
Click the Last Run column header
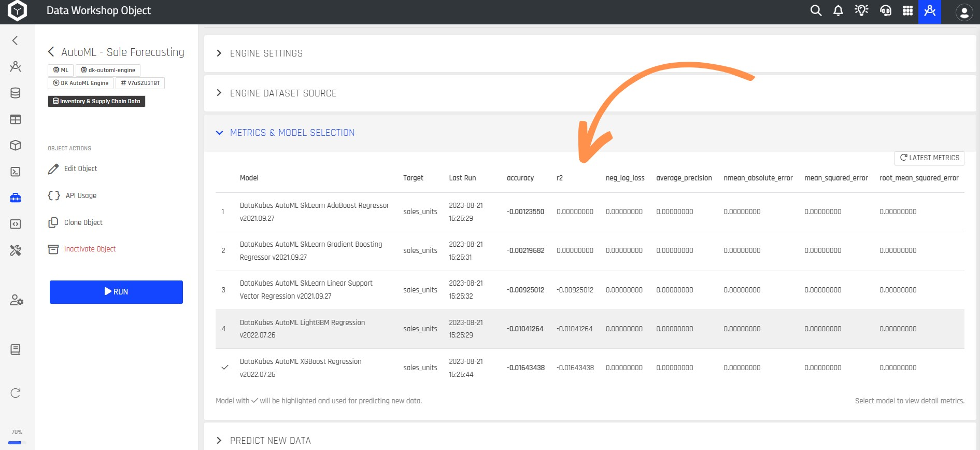(462, 178)
